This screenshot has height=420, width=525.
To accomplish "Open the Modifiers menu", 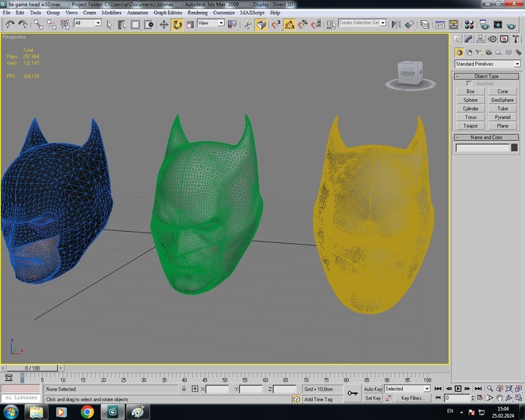I will [111, 13].
